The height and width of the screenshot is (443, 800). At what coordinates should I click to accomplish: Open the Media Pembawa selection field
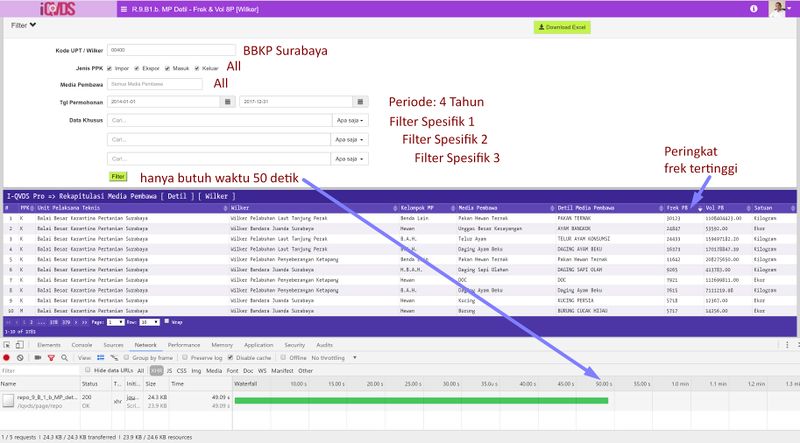coord(155,84)
